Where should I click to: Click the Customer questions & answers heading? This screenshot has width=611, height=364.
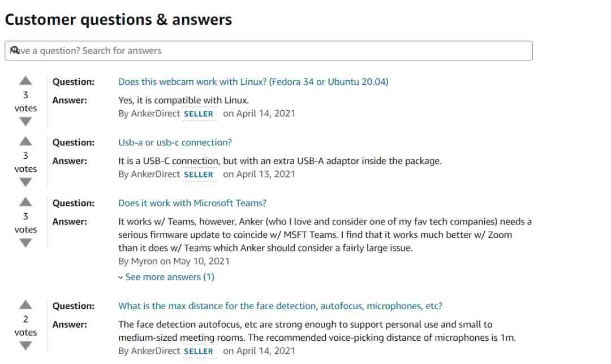tap(118, 19)
